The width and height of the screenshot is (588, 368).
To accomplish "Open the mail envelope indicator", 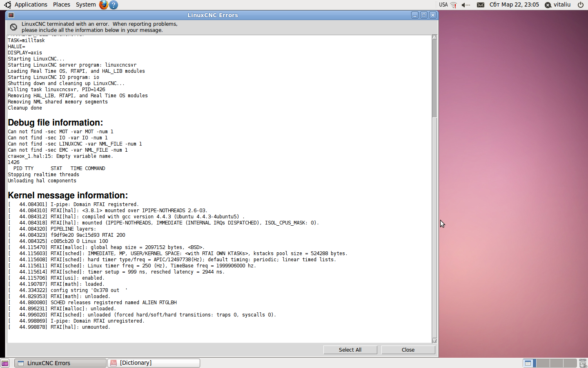I will [481, 5].
